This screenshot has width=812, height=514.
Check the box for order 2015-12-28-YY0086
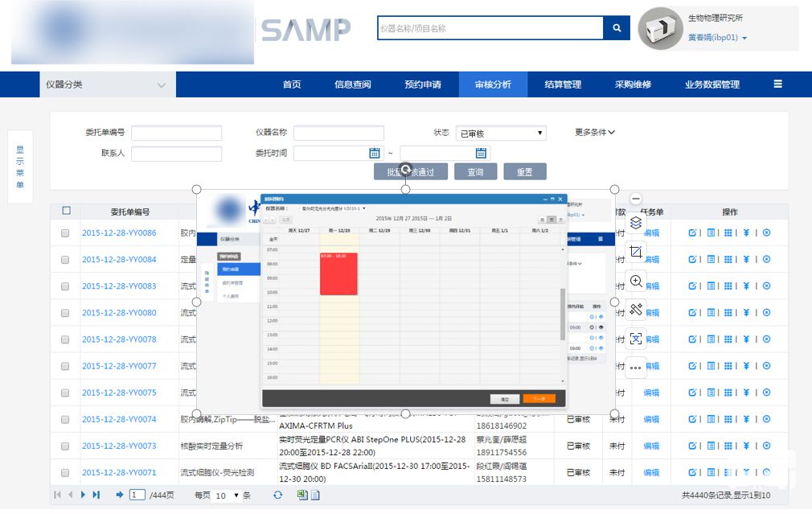click(65, 233)
